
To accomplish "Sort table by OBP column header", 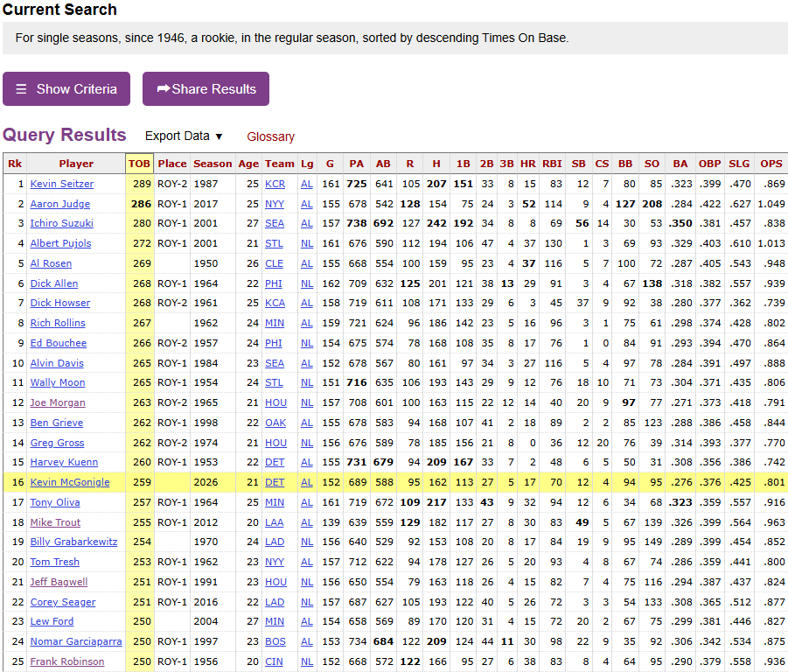I will click(709, 164).
